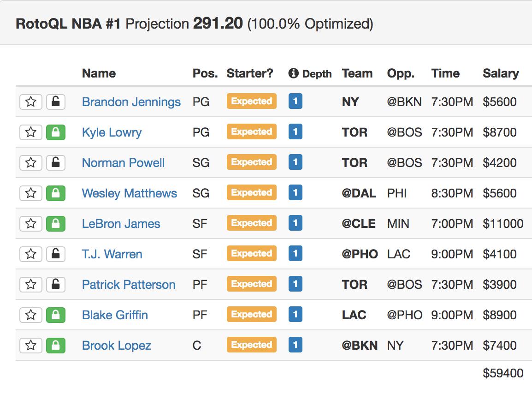The width and height of the screenshot is (532, 394).
Task: Star Brandon Jennings as favorite
Action: tap(31, 101)
